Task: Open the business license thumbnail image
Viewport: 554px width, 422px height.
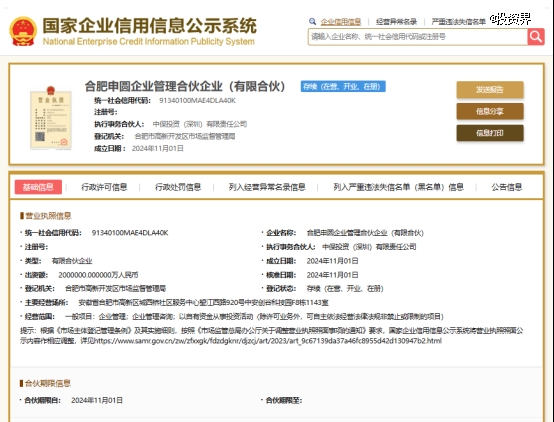Action: (51, 118)
